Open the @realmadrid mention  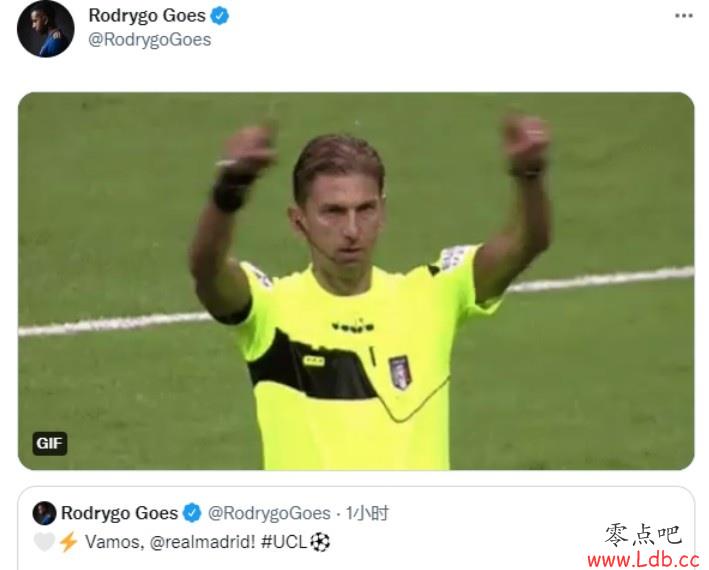pyautogui.click(x=202, y=542)
